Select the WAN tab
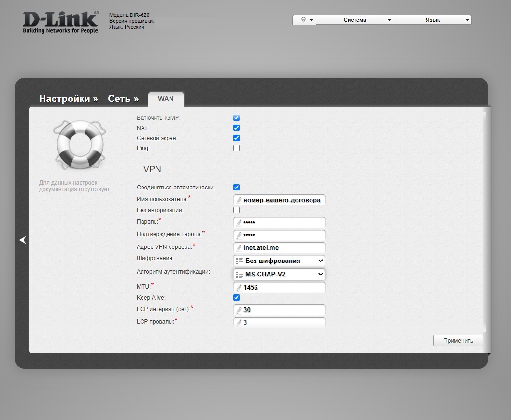511x420 pixels. (166, 99)
